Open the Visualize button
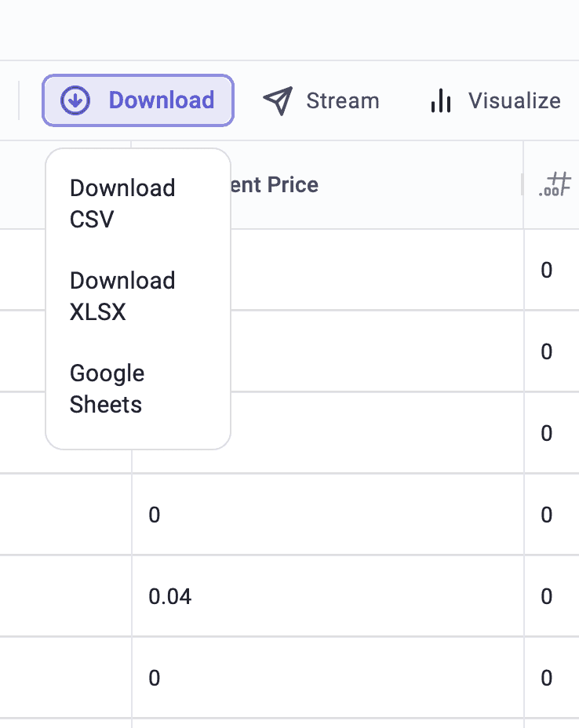Screen dimensions: 579x728 [495, 100]
